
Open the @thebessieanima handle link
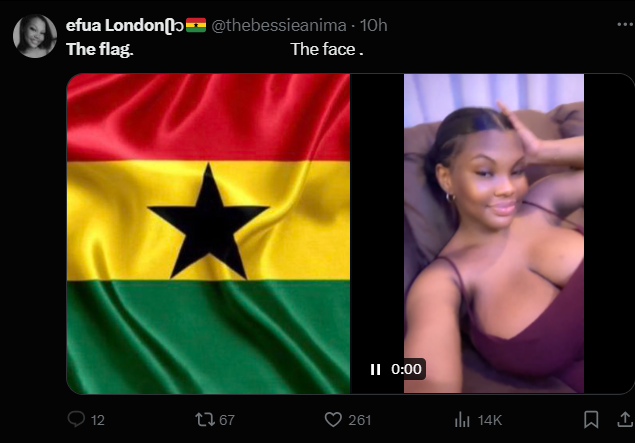pos(284,26)
